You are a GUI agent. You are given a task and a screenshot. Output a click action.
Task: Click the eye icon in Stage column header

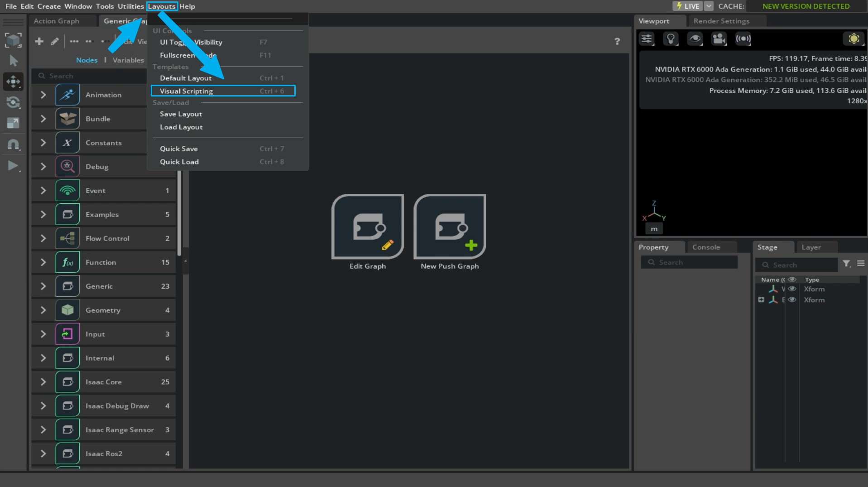792,280
